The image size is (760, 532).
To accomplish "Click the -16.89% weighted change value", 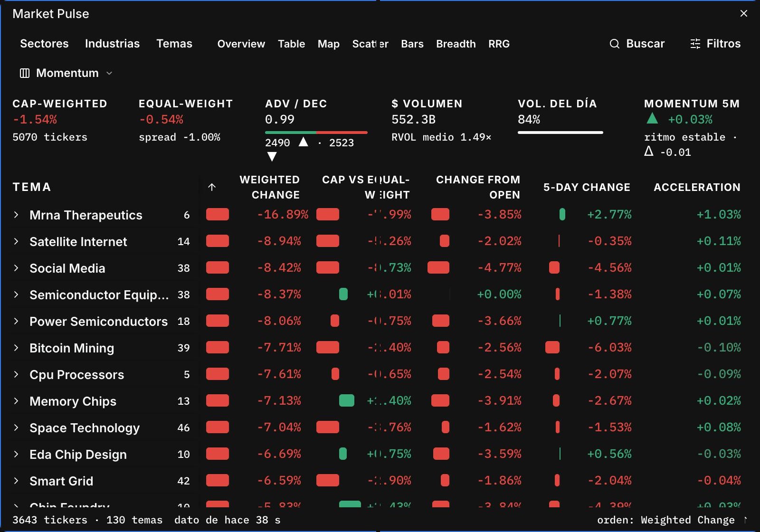I will (x=283, y=215).
